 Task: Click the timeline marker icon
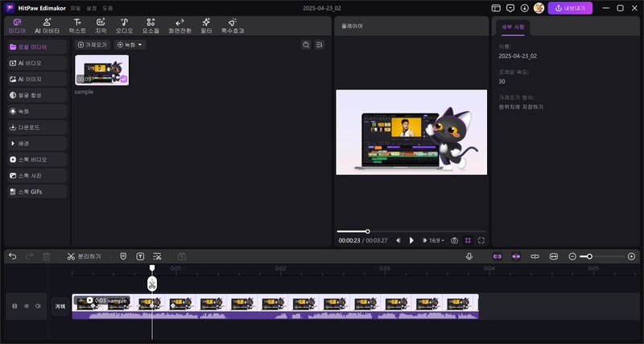pyautogui.click(x=123, y=256)
